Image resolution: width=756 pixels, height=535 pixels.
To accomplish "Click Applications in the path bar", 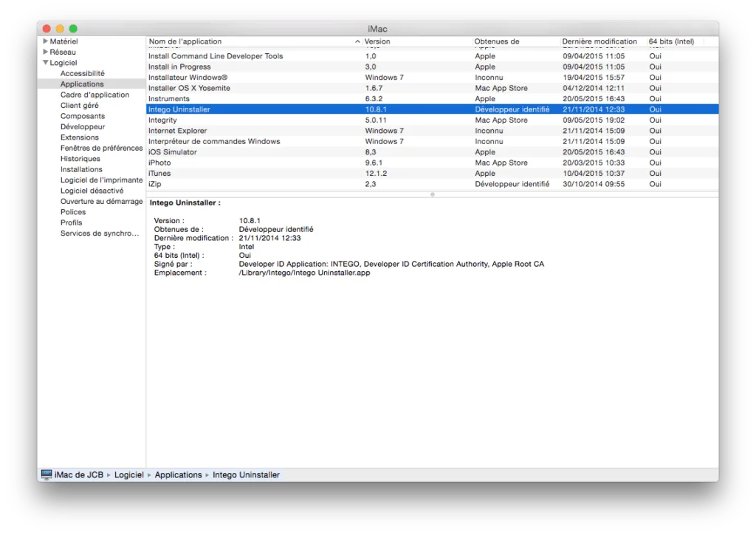I will tap(178, 474).
